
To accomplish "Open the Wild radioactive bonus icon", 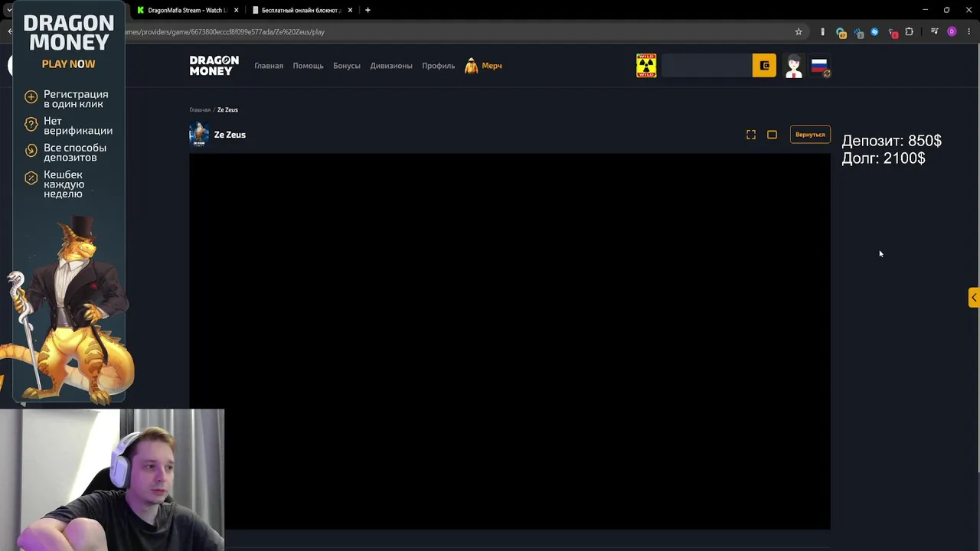I will point(646,66).
